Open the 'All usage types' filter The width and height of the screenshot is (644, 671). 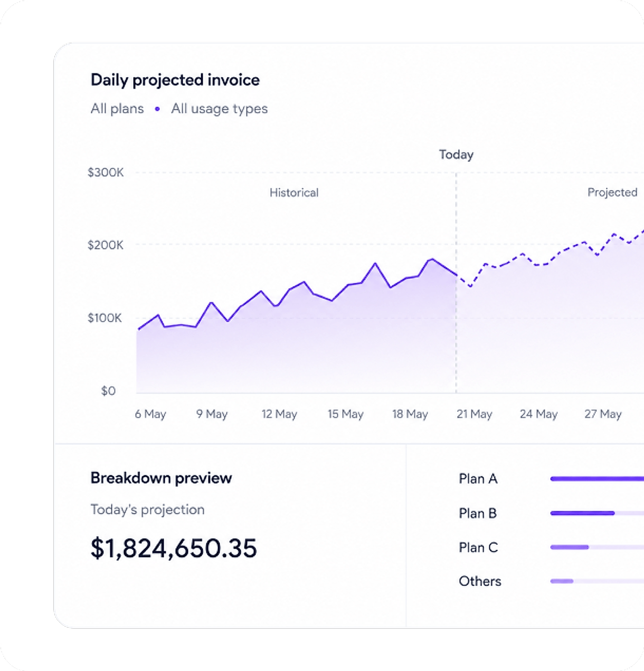(220, 109)
